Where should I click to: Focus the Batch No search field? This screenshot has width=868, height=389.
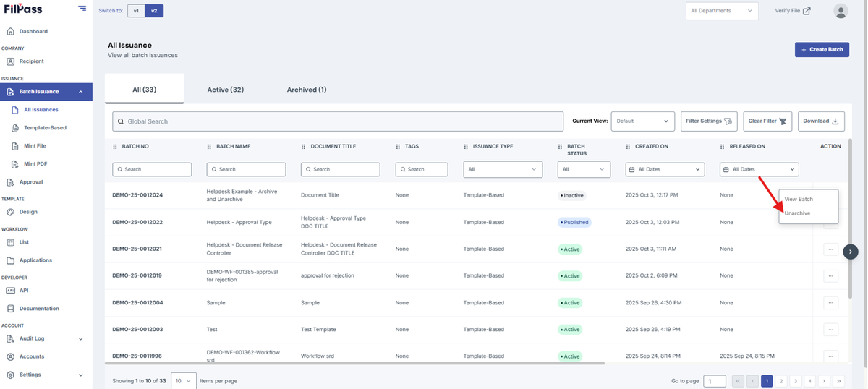pos(152,169)
